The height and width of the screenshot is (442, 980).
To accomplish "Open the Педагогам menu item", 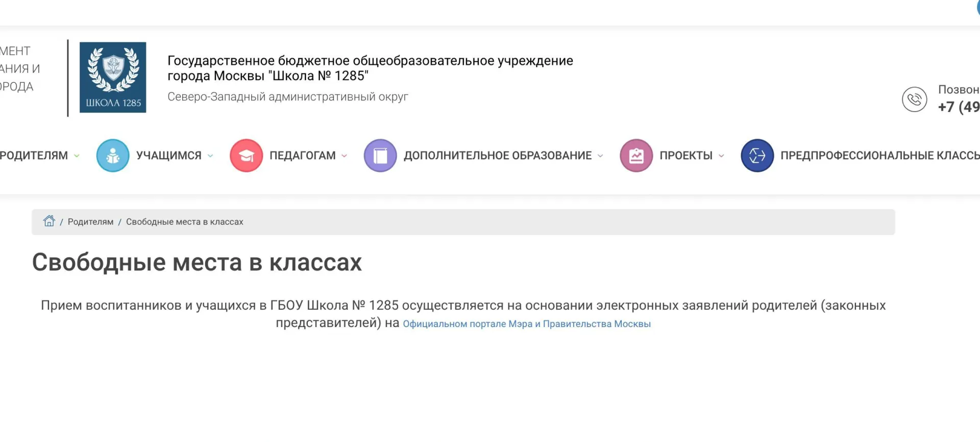I will tap(303, 155).
